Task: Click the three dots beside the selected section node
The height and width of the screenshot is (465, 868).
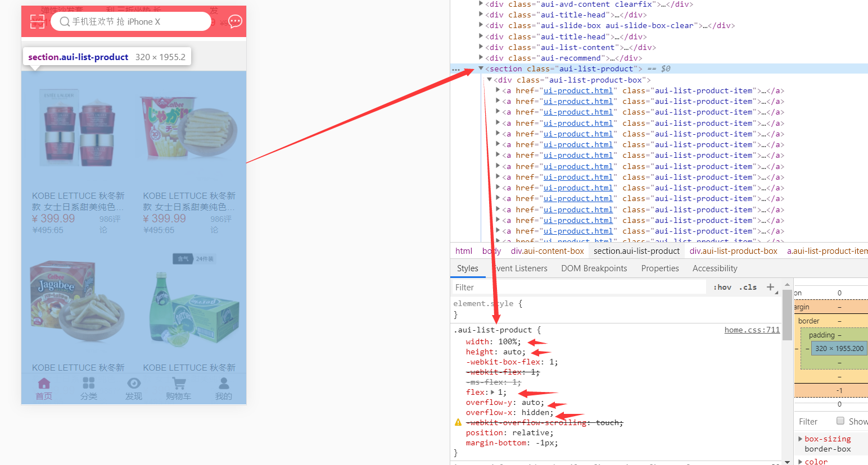Action: pos(455,70)
